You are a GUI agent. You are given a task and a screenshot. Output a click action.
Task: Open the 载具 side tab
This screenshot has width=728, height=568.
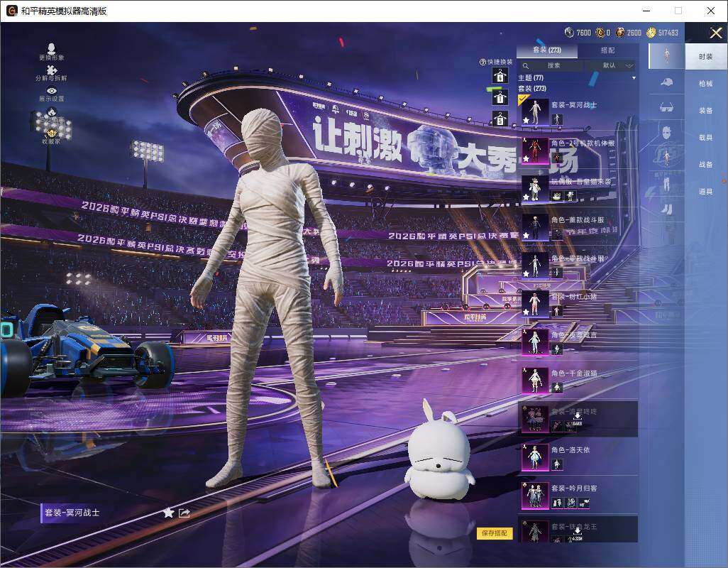[706, 138]
